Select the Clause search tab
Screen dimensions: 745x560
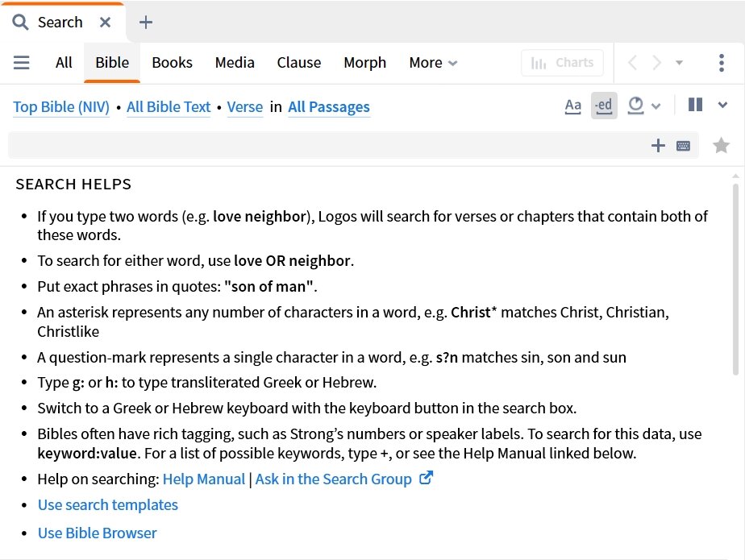click(299, 63)
